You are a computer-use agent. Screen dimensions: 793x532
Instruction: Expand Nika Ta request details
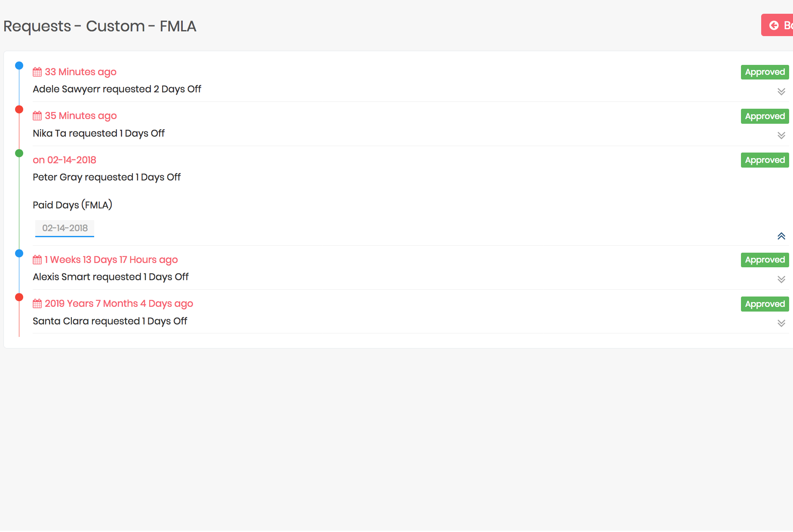(781, 135)
